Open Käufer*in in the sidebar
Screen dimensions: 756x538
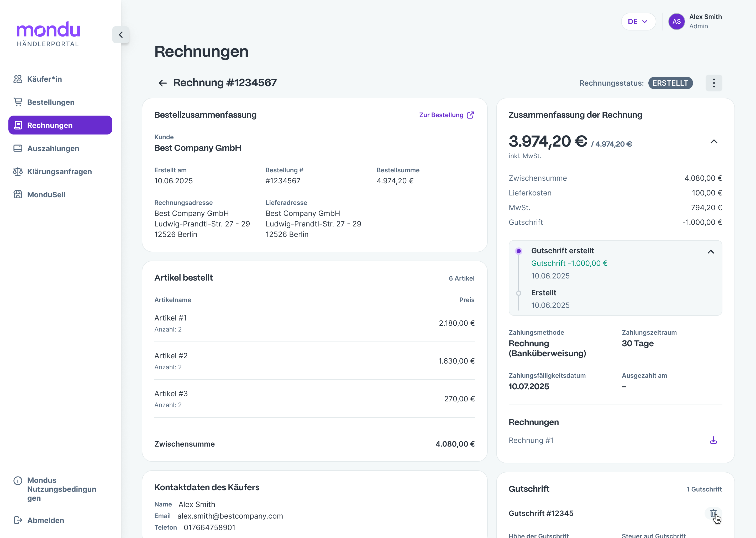(x=44, y=79)
